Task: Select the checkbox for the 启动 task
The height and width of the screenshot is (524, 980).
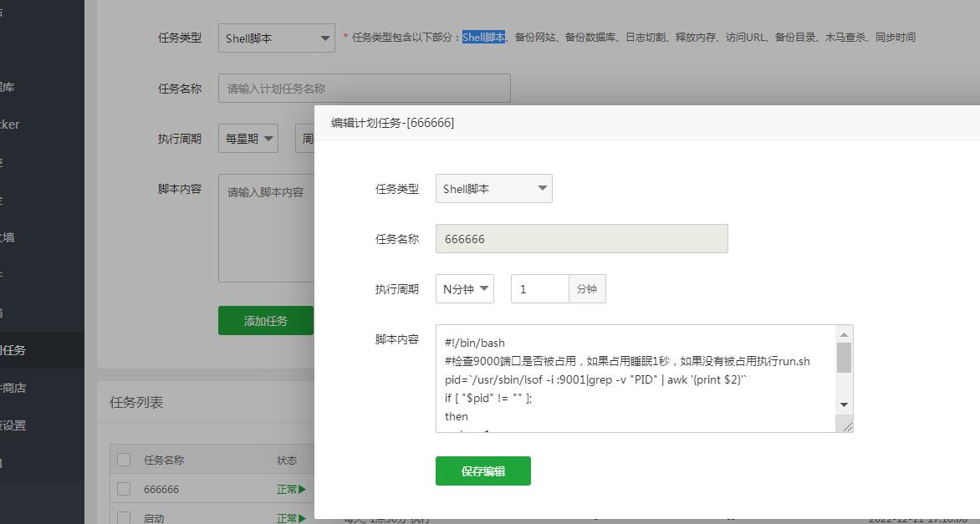Action: [x=124, y=518]
